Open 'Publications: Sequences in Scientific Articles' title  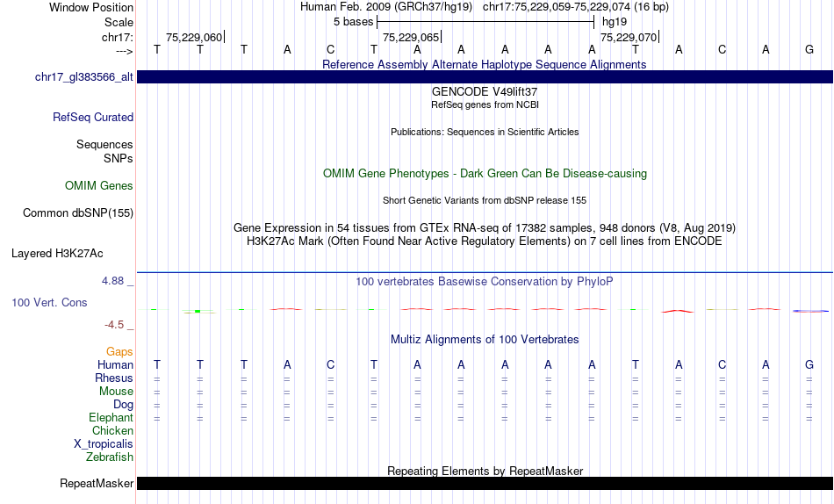485,132
